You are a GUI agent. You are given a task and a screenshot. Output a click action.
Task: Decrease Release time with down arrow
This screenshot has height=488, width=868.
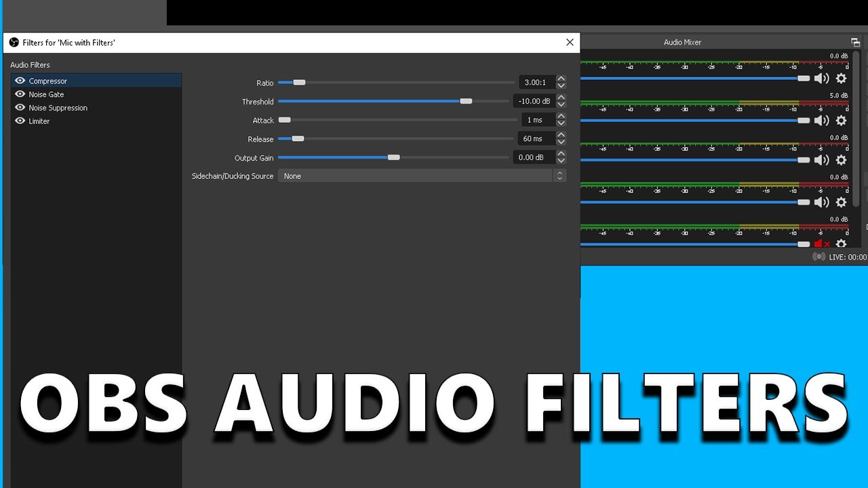561,142
